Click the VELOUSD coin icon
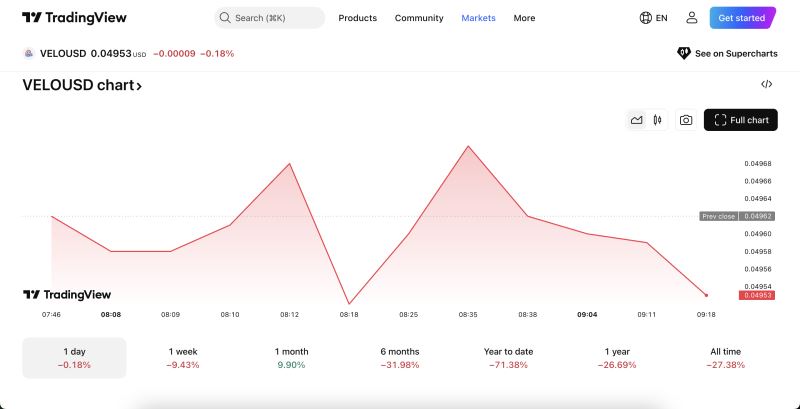The image size is (800, 409). [x=29, y=53]
